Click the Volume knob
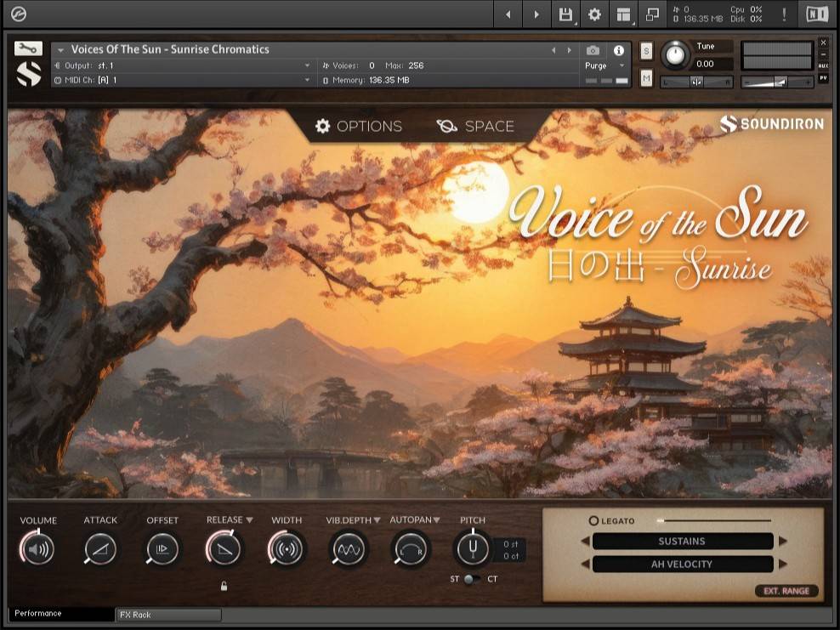 38,549
